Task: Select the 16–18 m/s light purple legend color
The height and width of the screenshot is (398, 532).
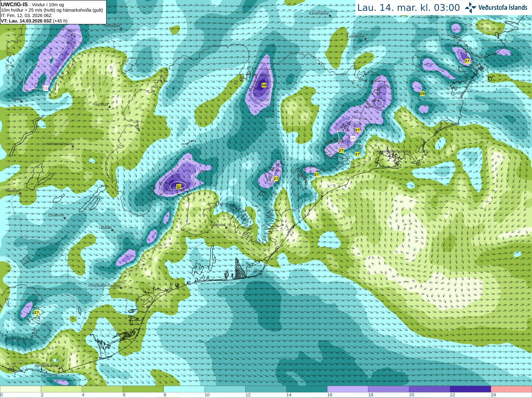Action: click(x=348, y=389)
